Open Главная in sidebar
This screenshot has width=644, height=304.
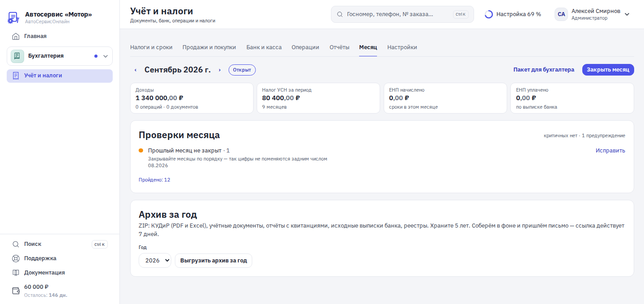tap(59, 36)
